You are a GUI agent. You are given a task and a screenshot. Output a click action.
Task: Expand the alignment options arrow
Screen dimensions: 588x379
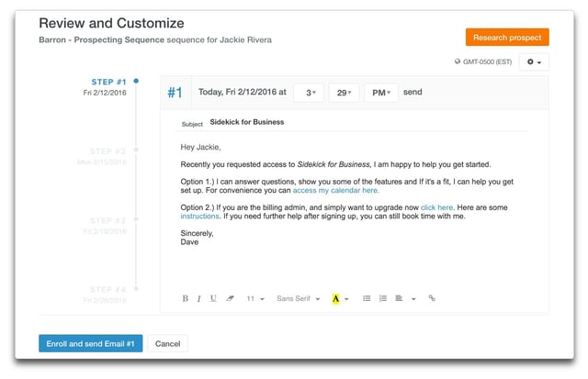coord(413,299)
